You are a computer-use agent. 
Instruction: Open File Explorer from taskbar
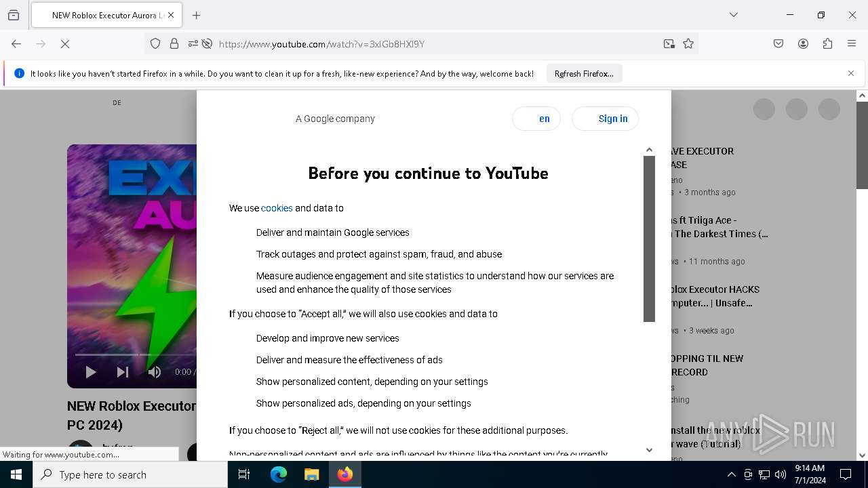click(311, 474)
